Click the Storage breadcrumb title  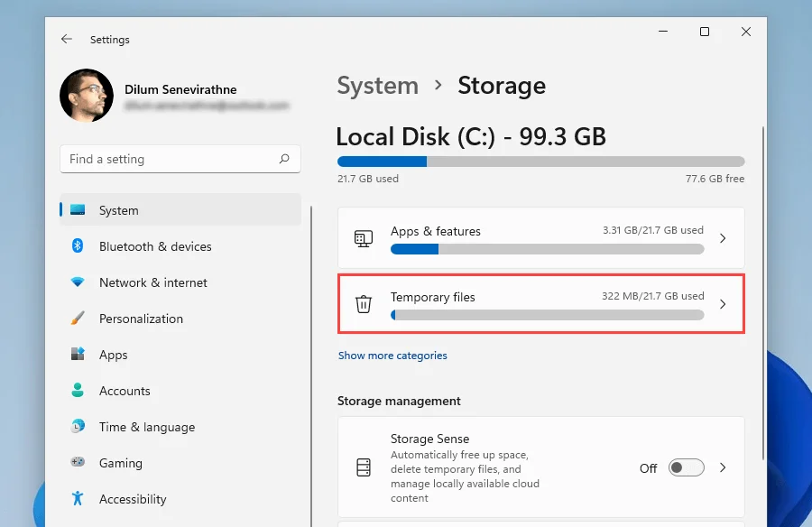click(502, 86)
